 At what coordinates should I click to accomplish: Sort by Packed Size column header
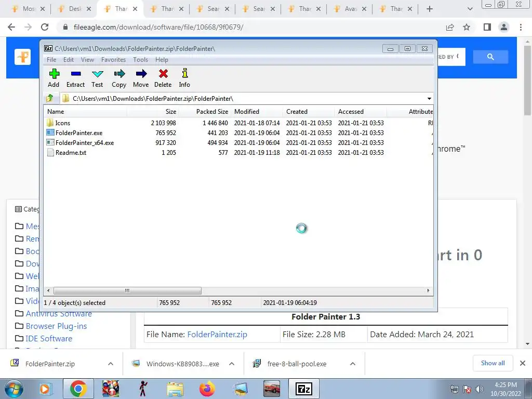coord(205,112)
